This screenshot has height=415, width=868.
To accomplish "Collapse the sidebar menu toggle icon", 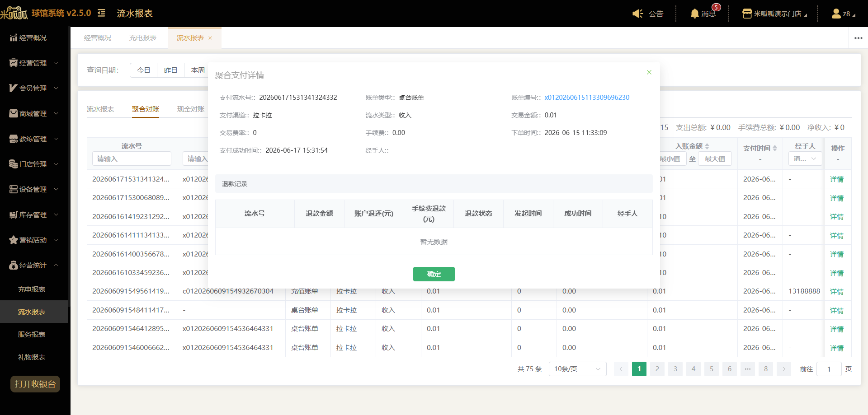I will pyautogui.click(x=101, y=13).
